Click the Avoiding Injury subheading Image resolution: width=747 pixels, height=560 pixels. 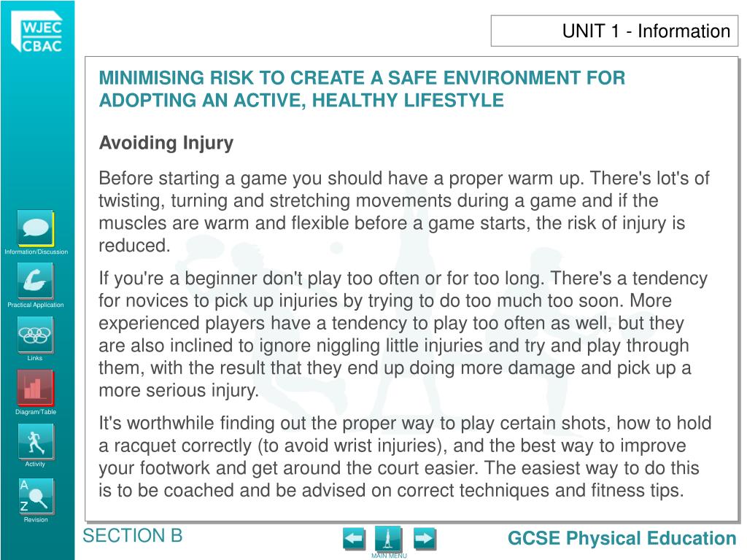[x=166, y=142]
